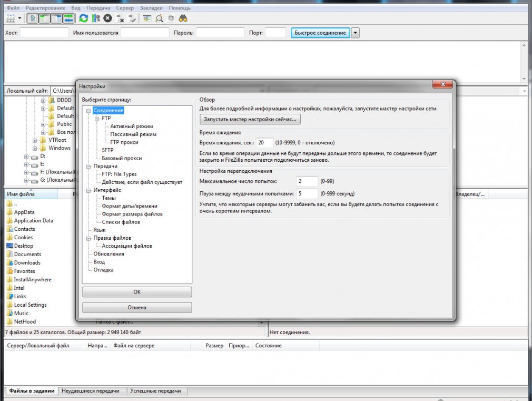Click into the Порт field

click(x=275, y=33)
